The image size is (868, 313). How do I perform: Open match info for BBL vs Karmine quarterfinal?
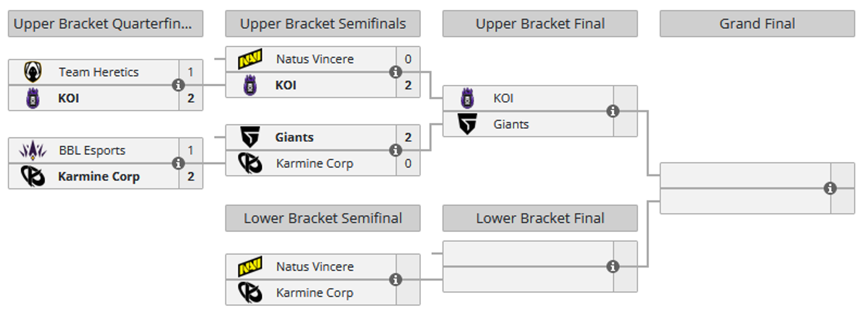tap(178, 164)
